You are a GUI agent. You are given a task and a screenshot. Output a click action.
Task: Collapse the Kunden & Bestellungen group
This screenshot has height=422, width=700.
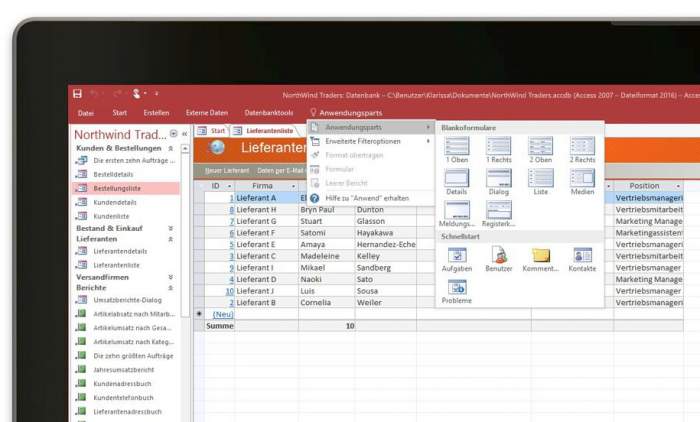(x=171, y=148)
